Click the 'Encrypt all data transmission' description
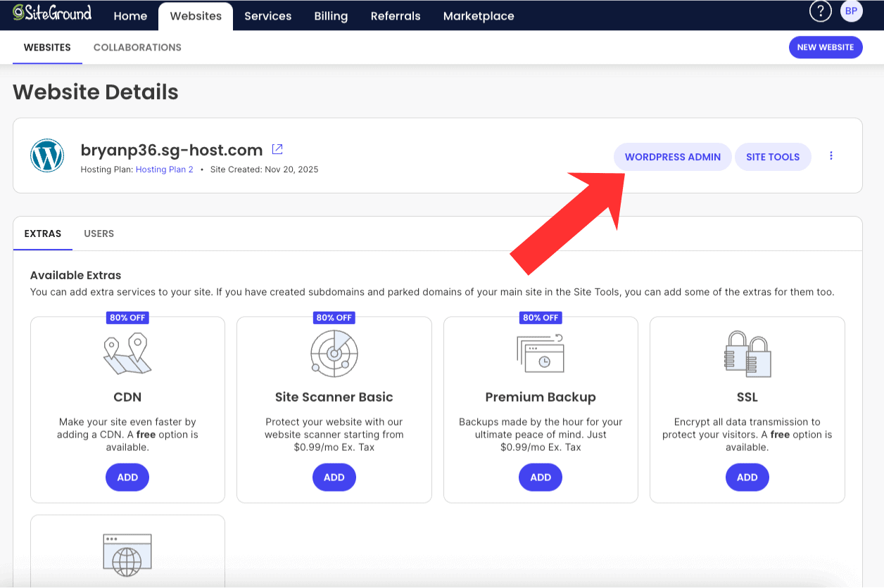Image resolution: width=884 pixels, height=588 pixels. pos(747,435)
